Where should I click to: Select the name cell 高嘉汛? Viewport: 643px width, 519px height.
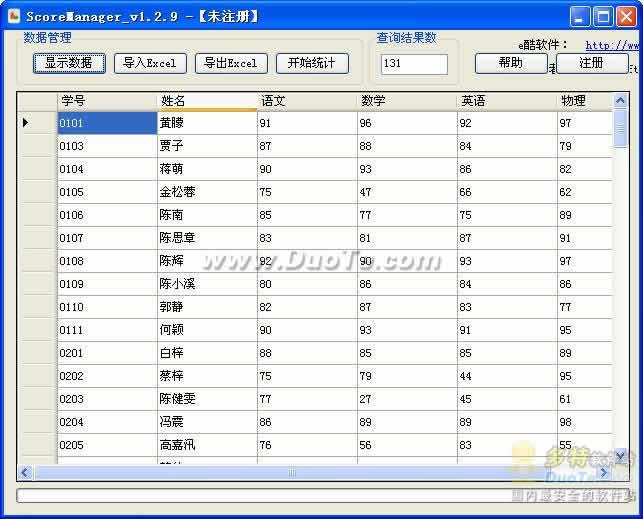(x=207, y=444)
